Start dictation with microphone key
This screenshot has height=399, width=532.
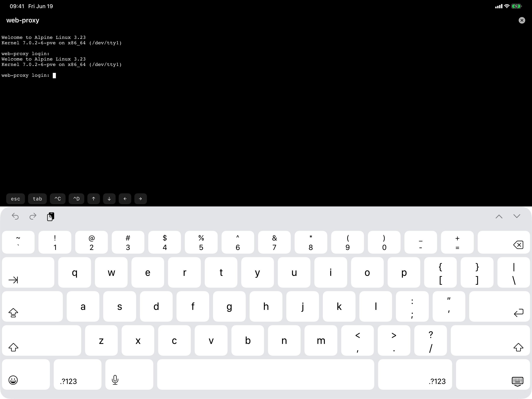tap(129, 374)
